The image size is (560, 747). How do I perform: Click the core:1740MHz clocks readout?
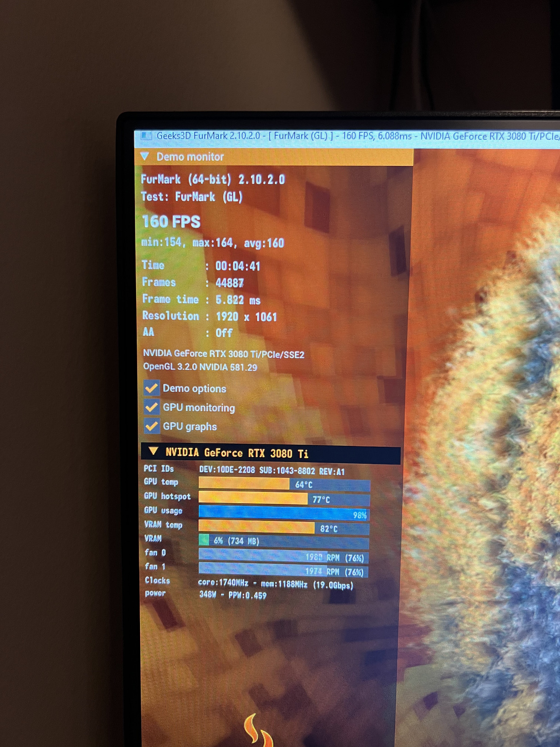(276, 584)
